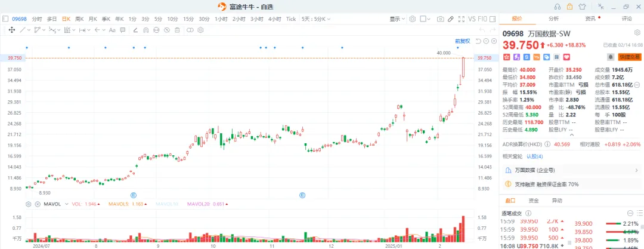
Task: Open quote panel settings gear
Action: point(637,32)
